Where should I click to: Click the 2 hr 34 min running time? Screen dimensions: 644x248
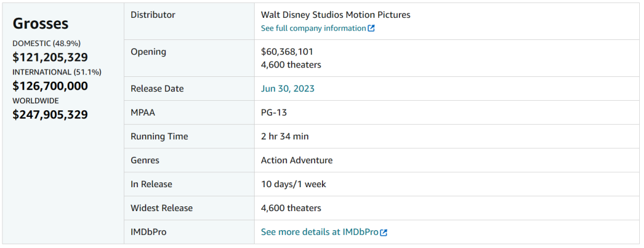(285, 137)
